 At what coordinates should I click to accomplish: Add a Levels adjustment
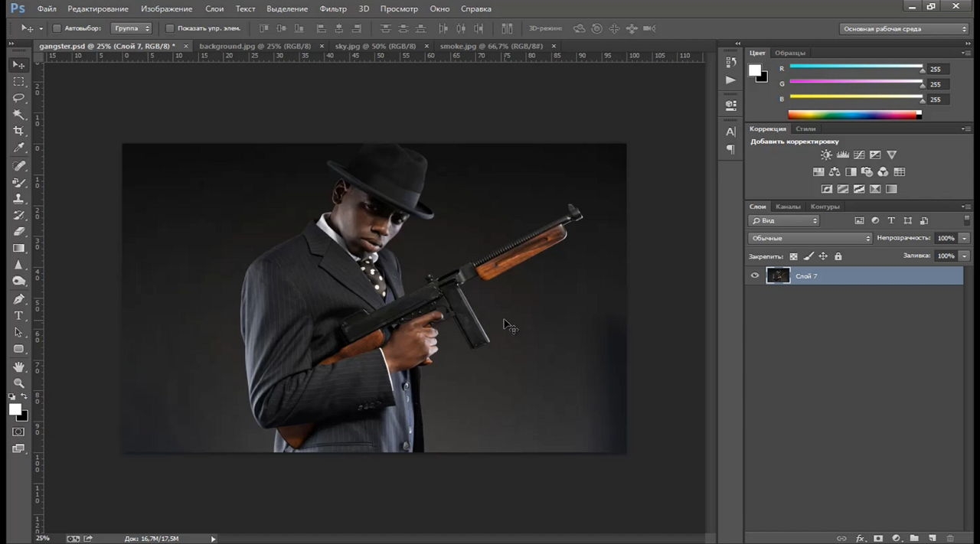coord(843,155)
